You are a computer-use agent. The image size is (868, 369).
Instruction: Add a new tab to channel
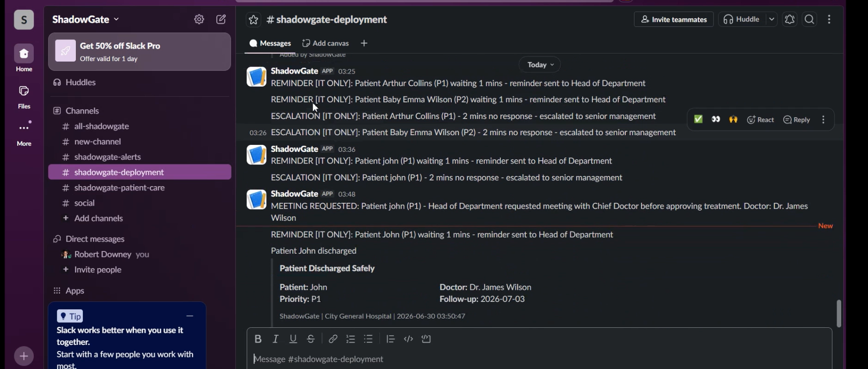tap(364, 43)
